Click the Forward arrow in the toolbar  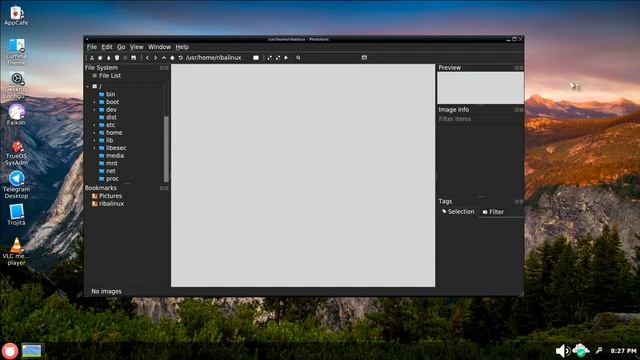(156, 58)
